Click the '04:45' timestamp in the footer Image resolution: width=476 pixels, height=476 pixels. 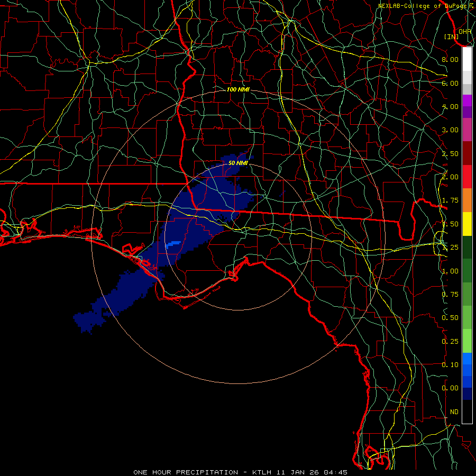click(335, 472)
